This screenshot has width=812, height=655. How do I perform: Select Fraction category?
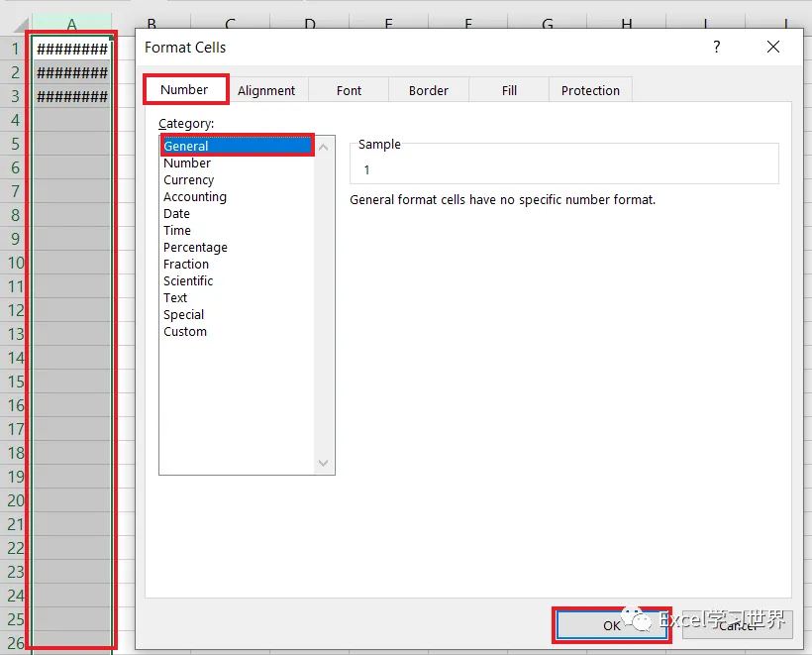pyautogui.click(x=238, y=265)
